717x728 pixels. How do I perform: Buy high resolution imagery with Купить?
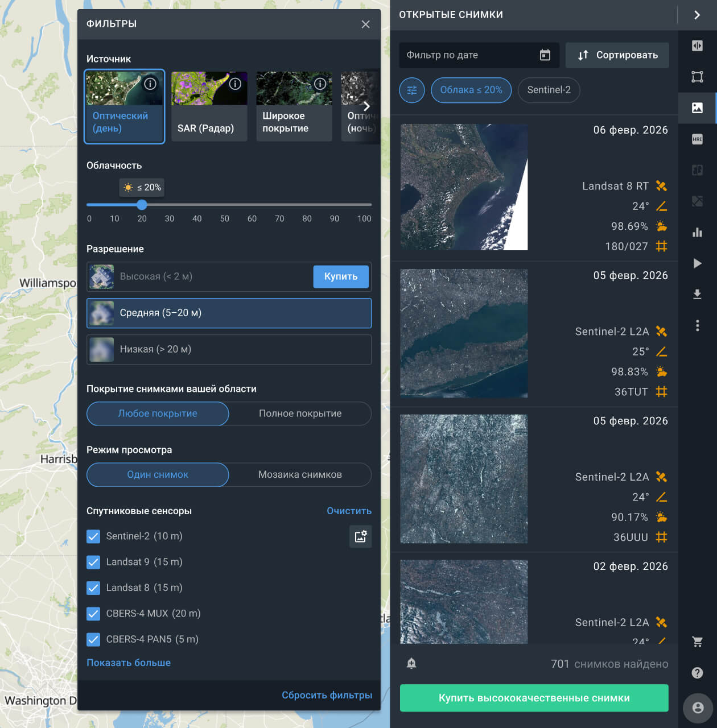click(x=341, y=276)
